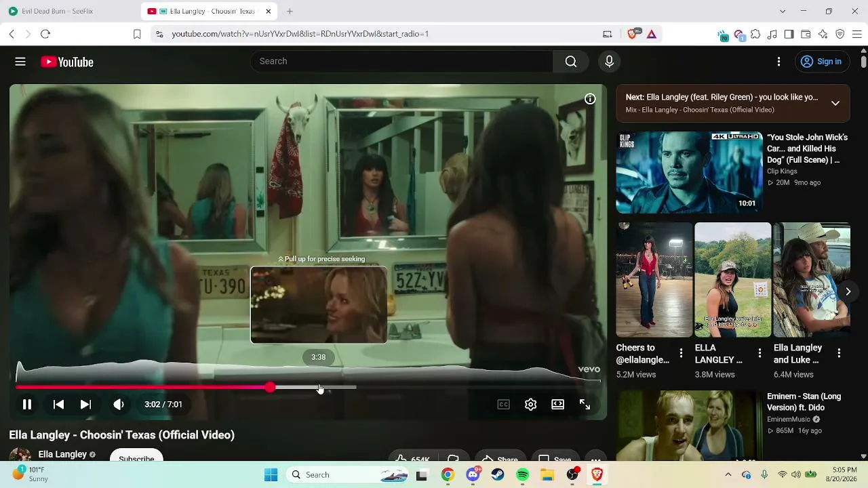This screenshot has width=868, height=488.
Task: Open the media control music note icon
Action: click(772, 34)
